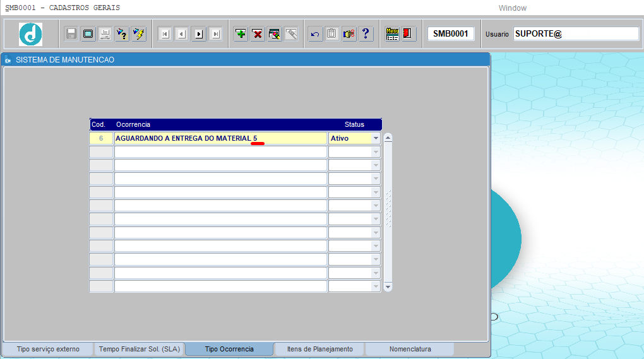Click scrollbar down arrow in table
The image size is (644, 359).
pos(388,287)
